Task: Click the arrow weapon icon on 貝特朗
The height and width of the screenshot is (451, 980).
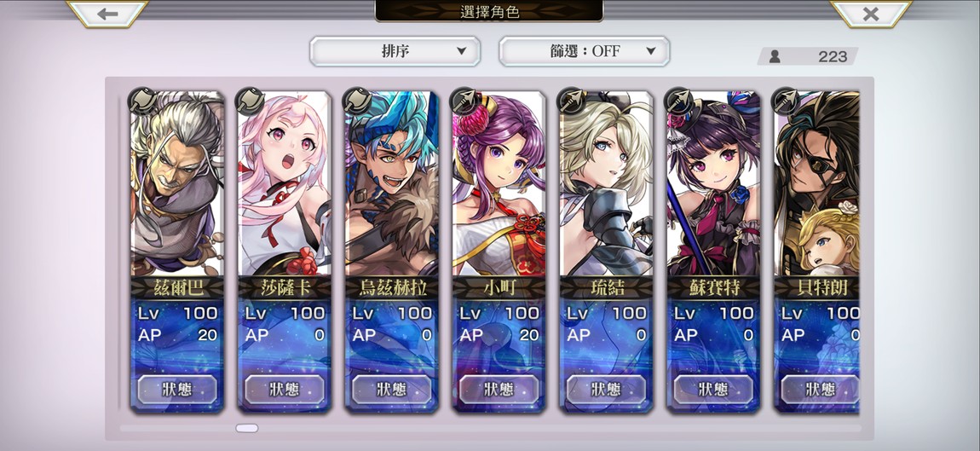Action: pyautogui.click(x=787, y=101)
